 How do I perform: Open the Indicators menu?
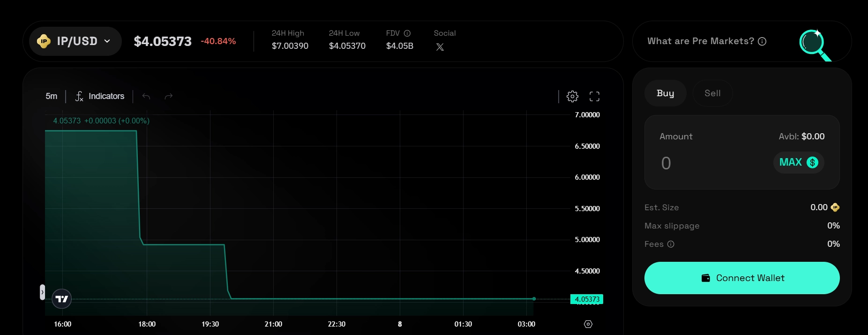point(100,96)
